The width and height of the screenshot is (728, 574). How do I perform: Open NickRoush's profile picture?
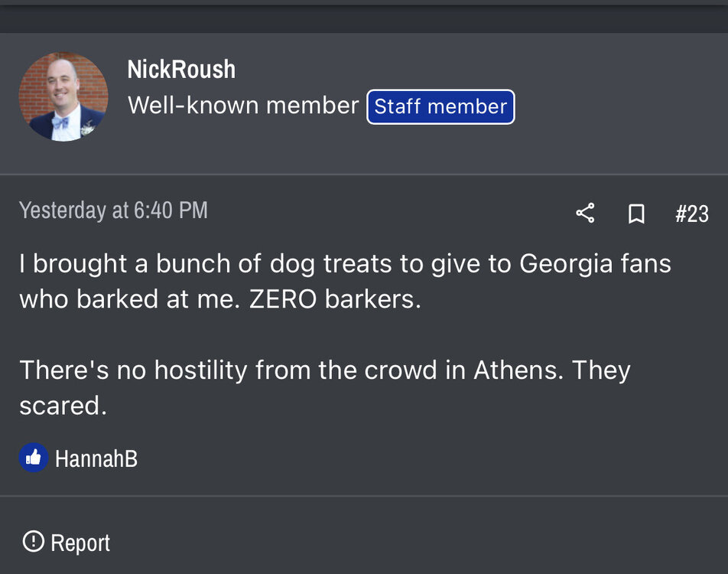pyautogui.click(x=63, y=96)
